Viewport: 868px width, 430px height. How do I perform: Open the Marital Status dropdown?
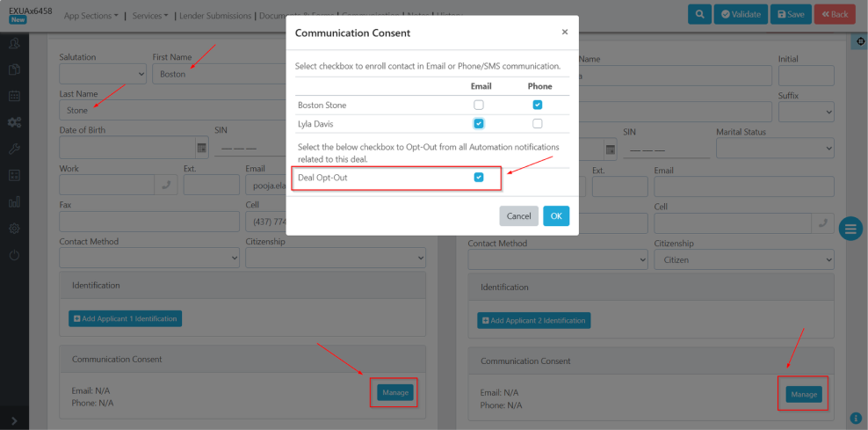tap(774, 148)
